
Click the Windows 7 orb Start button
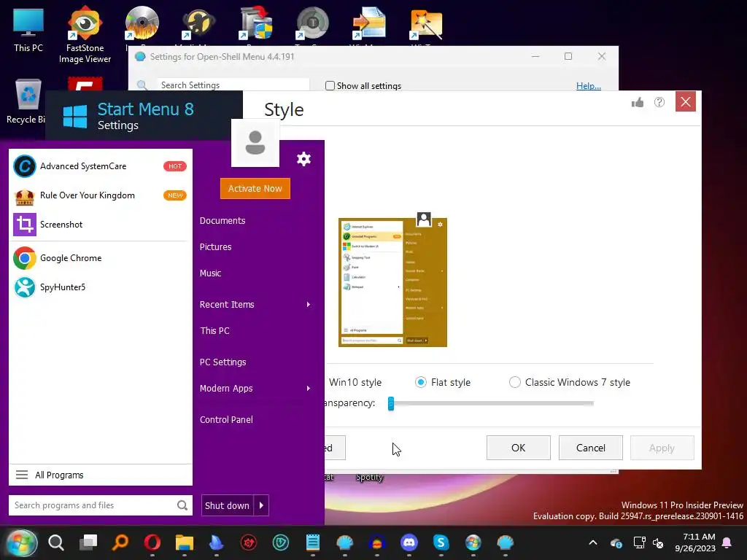(21, 542)
